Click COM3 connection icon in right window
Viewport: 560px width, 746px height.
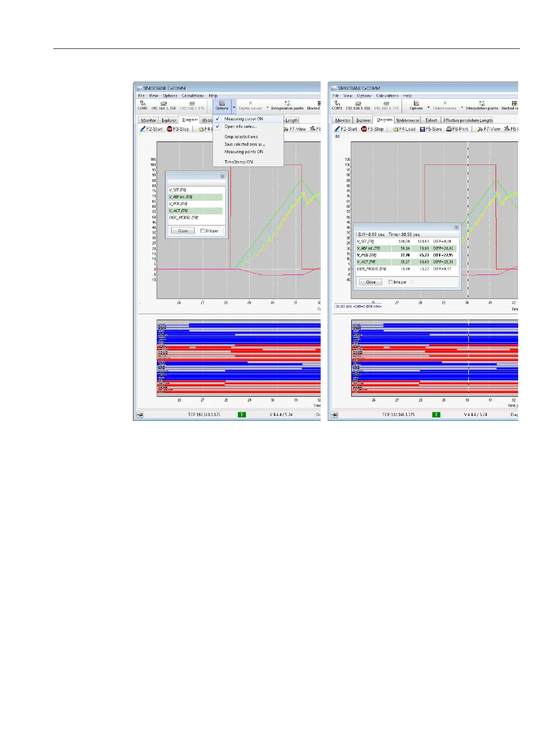[337, 103]
